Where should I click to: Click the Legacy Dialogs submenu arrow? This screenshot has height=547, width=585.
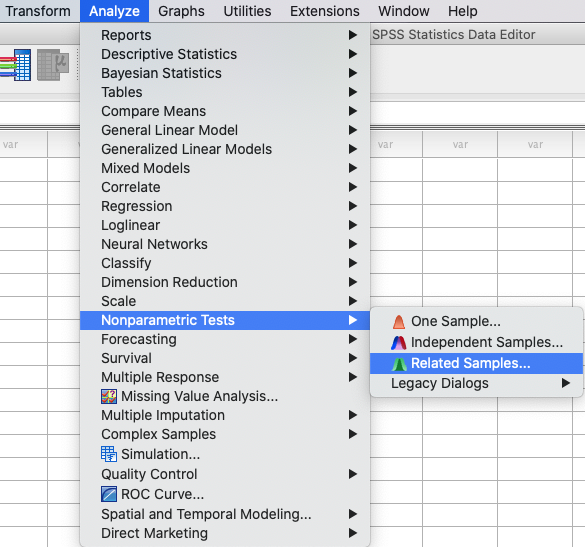(566, 383)
